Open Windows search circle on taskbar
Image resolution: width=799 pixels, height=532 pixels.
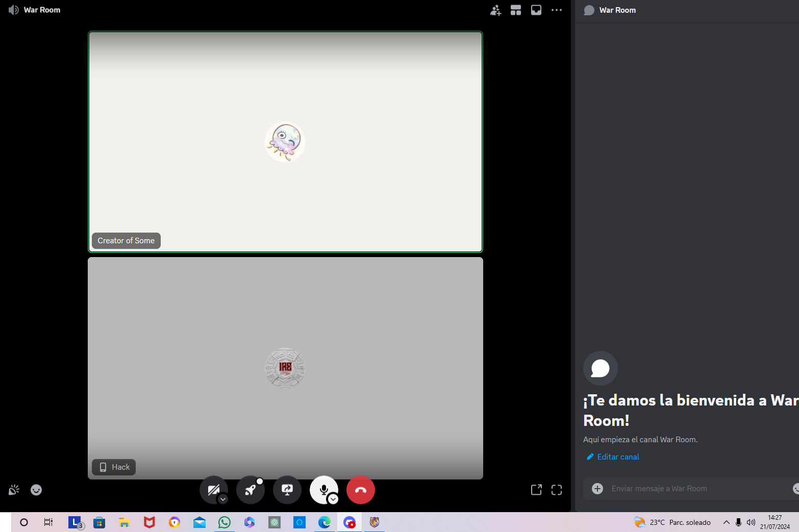pyautogui.click(x=23, y=522)
